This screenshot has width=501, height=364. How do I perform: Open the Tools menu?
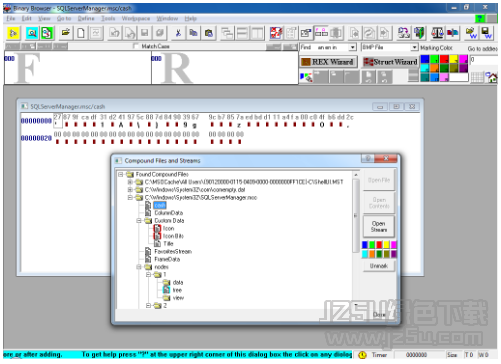click(x=108, y=18)
